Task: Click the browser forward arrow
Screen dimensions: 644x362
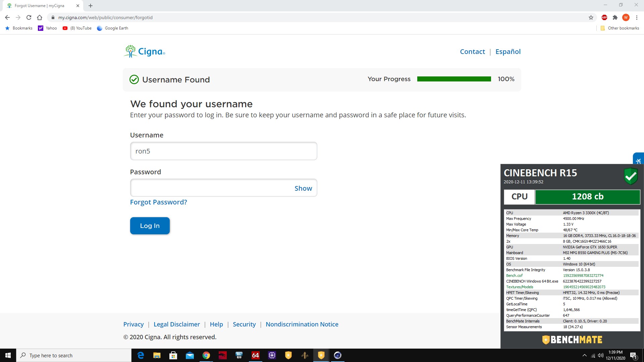Action: coord(18,17)
